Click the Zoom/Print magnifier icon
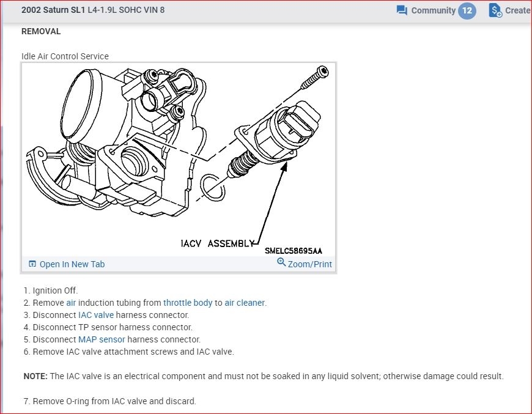532x414 pixels. point(281,262)
